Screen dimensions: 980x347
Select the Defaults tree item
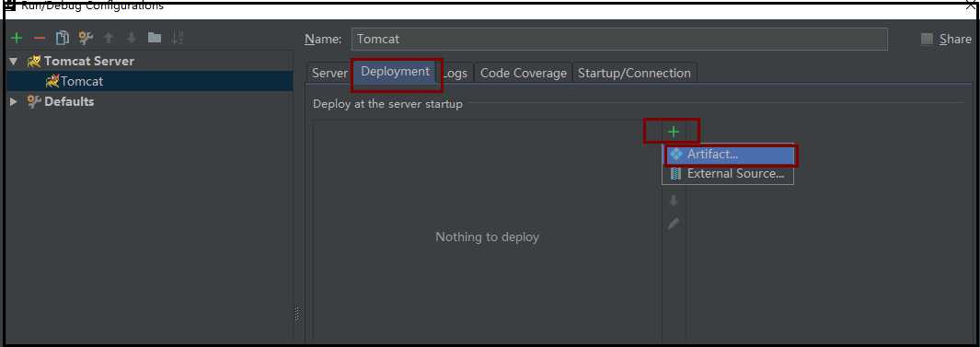point(150,101)
